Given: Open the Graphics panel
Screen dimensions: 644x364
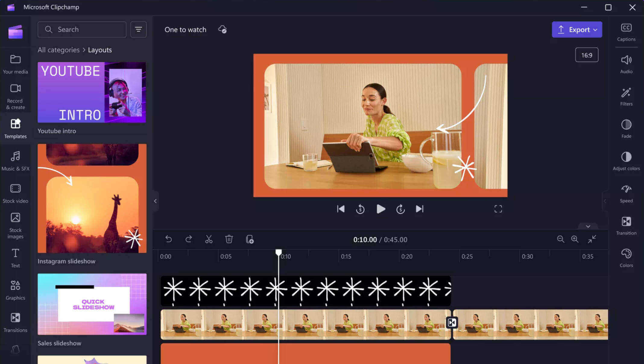Looking at the screenshot, I should (15, 289).
